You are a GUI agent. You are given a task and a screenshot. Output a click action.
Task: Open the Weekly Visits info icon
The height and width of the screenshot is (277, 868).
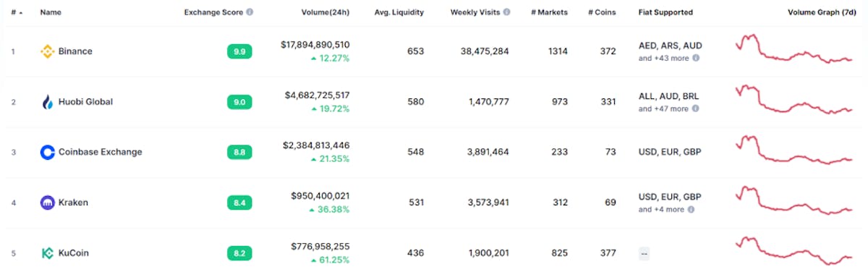[x=506, y=12]
